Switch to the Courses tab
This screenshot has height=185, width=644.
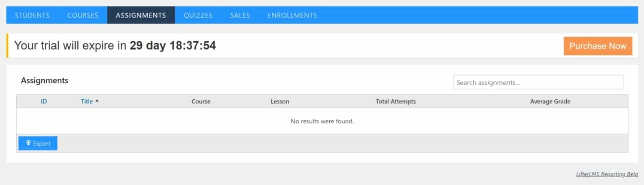[83, 15]
